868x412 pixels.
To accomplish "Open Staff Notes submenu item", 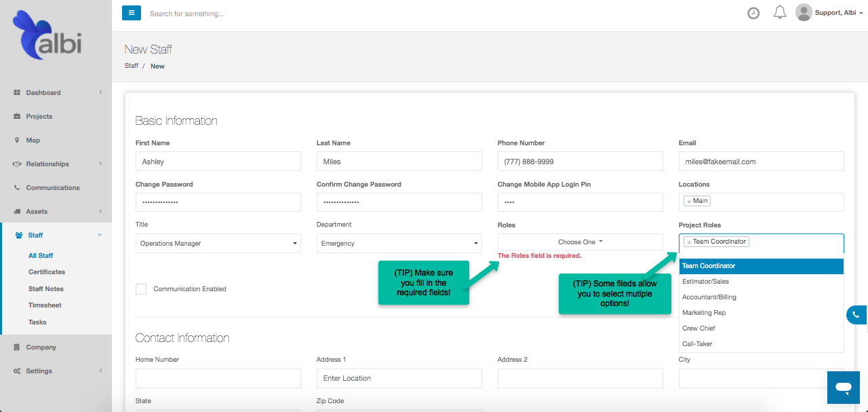I will pyautogui.click(x=46, y=288).
